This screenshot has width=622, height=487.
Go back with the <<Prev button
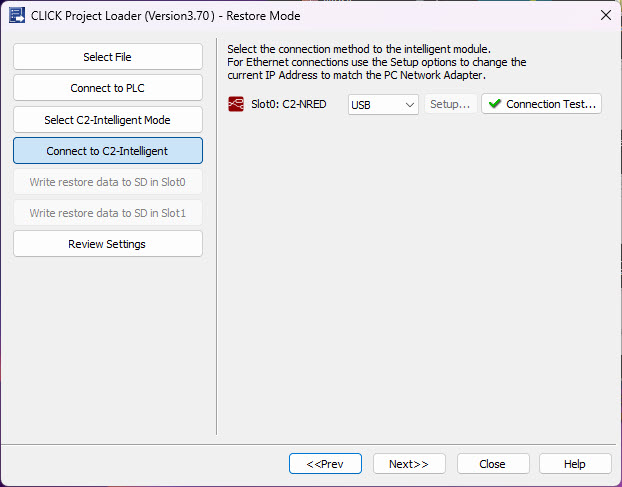pyautogui.click(x=325, y=464)
